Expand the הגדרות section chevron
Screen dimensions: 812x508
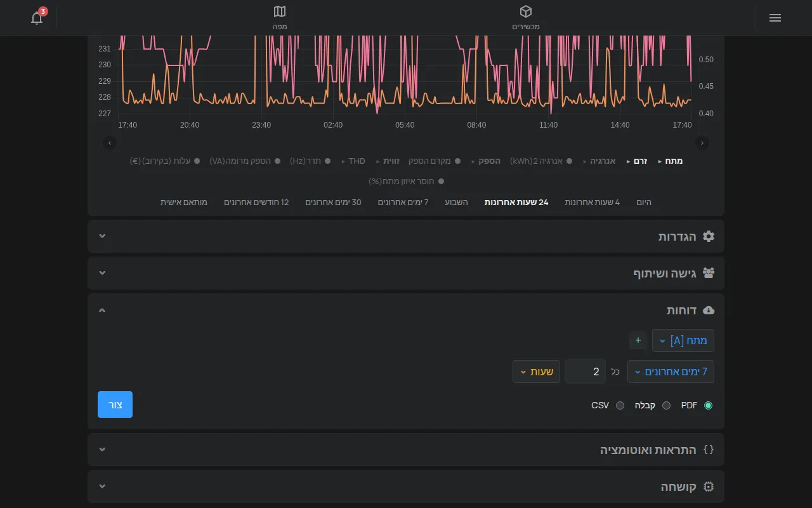(x=102, y=236)
